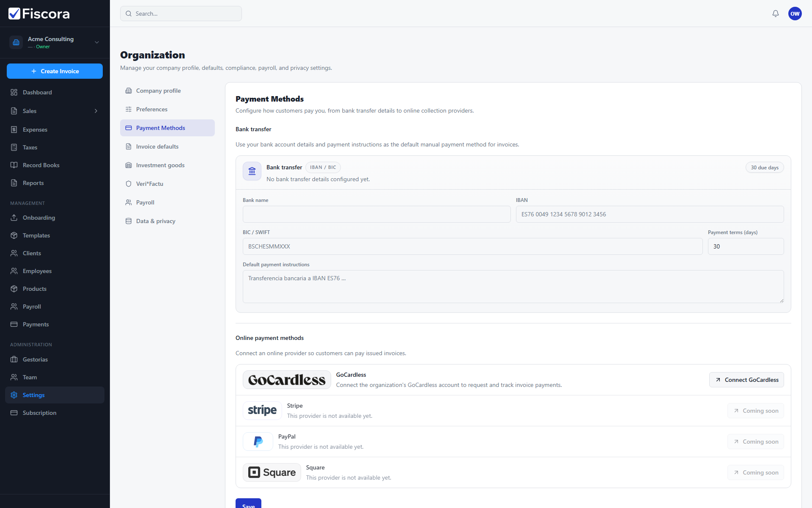Go to Expenses in the sidebar

click(55, 130)
